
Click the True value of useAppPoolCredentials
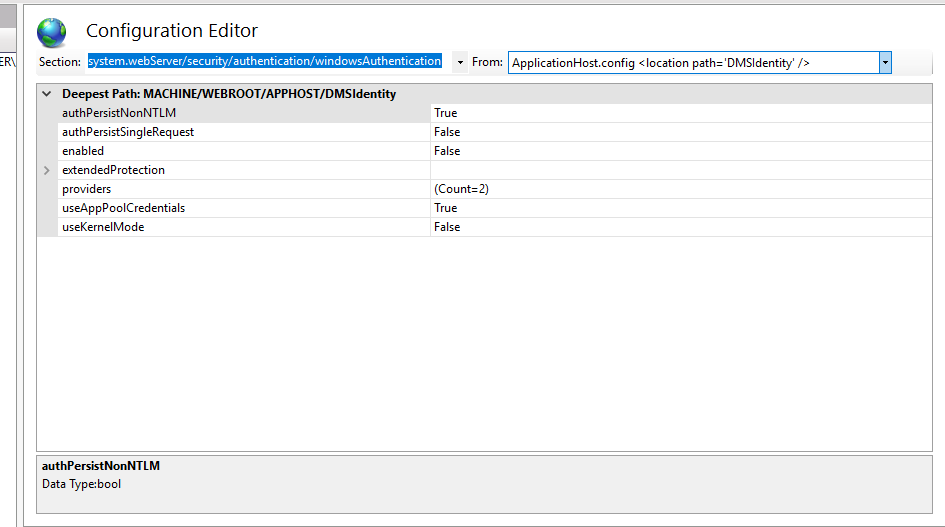[446, 208]
